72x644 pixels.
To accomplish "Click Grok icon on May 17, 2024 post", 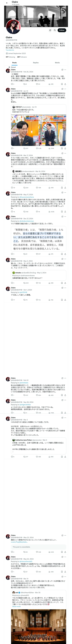I will 62,192.
